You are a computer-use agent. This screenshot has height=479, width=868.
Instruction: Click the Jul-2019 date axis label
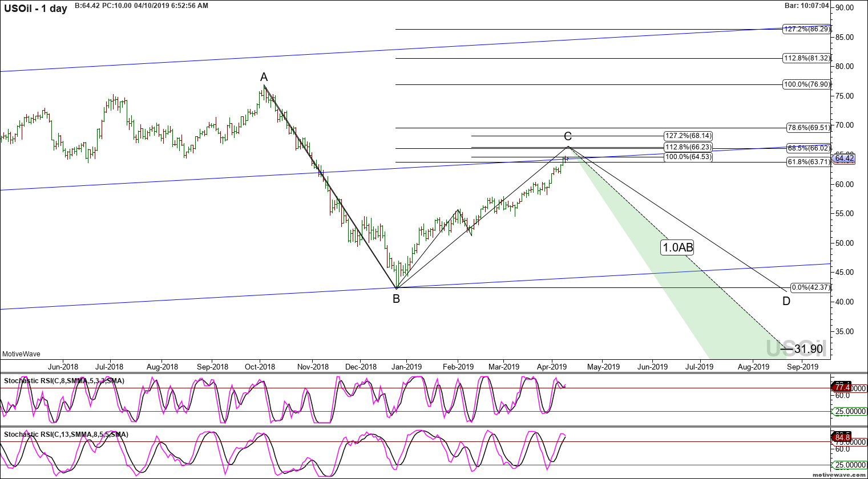pyautogui.click(x=699, y=367)
